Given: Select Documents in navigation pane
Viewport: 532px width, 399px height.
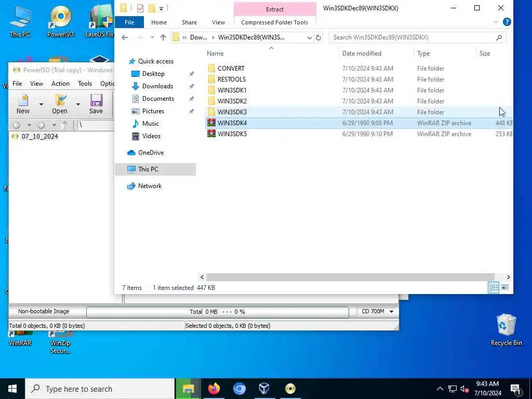Looking at the screenshot, I should click(x=158, y=99).
